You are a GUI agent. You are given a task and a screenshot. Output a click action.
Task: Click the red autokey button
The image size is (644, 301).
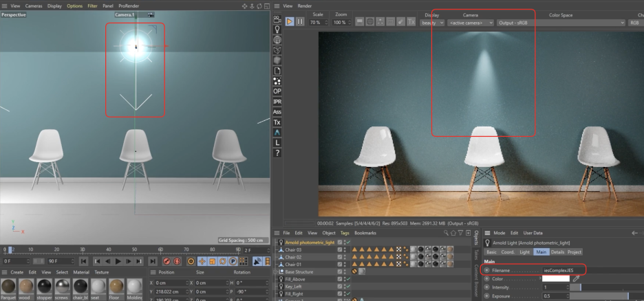(x=177, y=261)
